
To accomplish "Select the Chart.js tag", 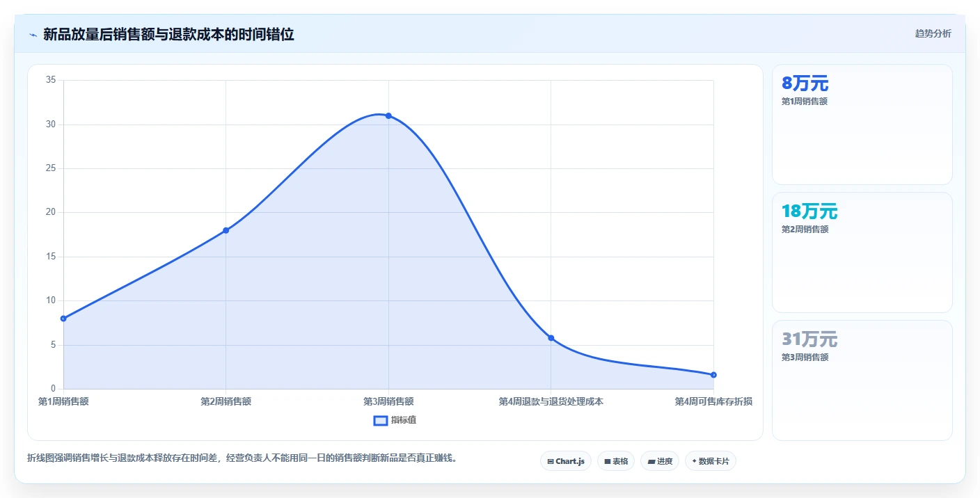I will (x=566, y=461).
